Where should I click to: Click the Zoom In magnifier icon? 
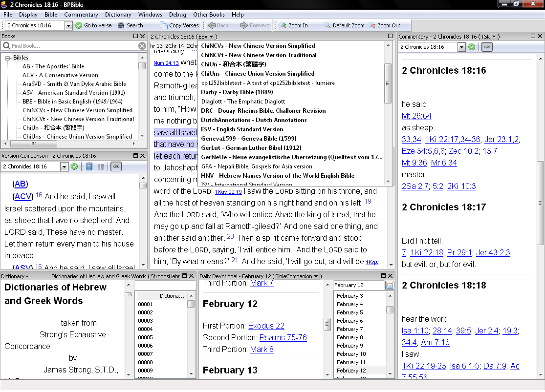(x=283, y=25)
